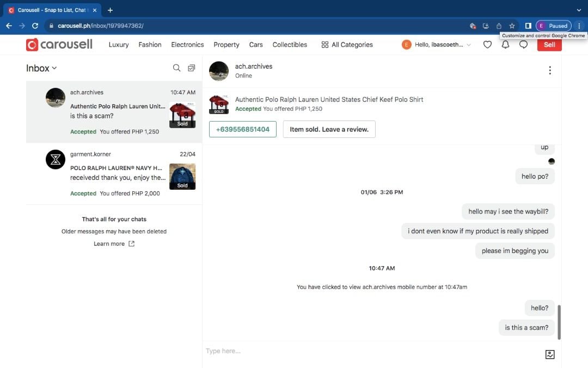Viewport: 588px width, 368px height.
Task: Open ach.archives profile picture in chat header
Action: [x=219, y=71]
